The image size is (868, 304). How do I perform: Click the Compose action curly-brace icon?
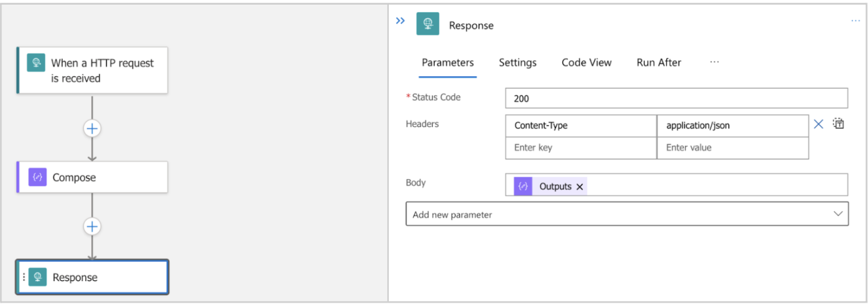tap(37, 177)
